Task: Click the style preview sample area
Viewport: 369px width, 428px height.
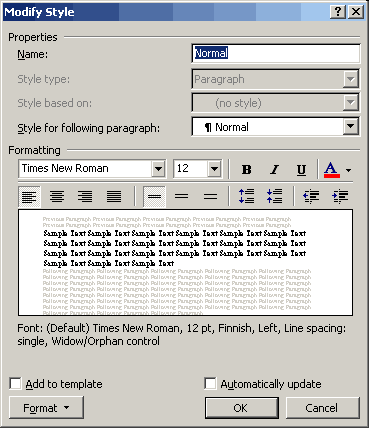Action: click(x=185, y=262)
